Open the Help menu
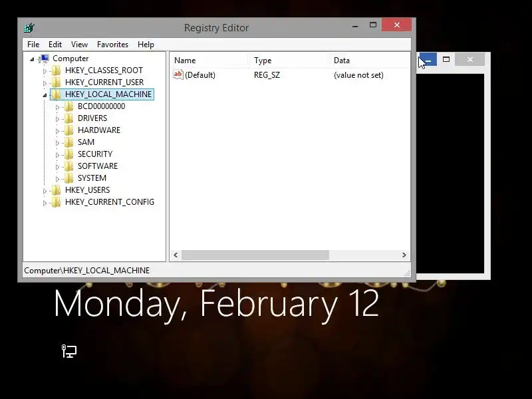The height and width of the screenshot is (399, 532). point(146,45)
